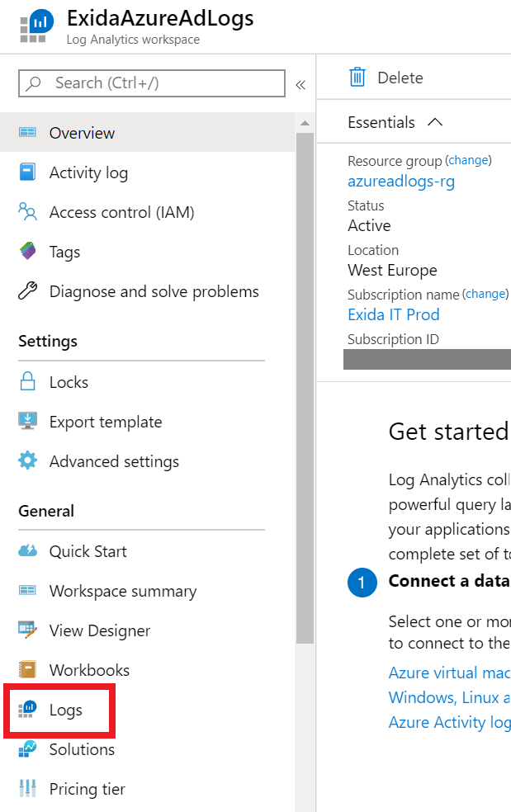Open Access control (IAM)
511x812 pixels.
(121, 212)
